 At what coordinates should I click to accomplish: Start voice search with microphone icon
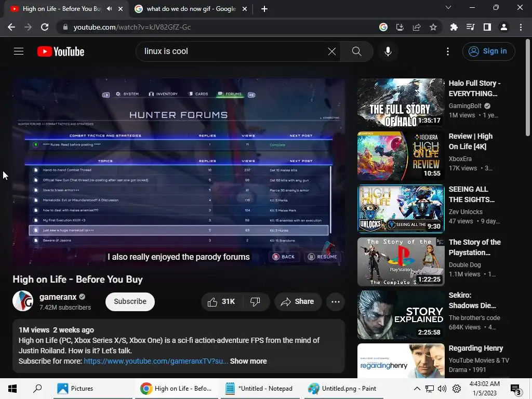(388, 51)
